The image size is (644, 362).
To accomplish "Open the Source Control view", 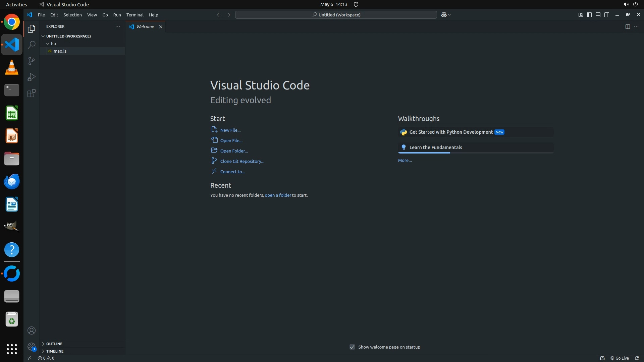I will 32,61.
